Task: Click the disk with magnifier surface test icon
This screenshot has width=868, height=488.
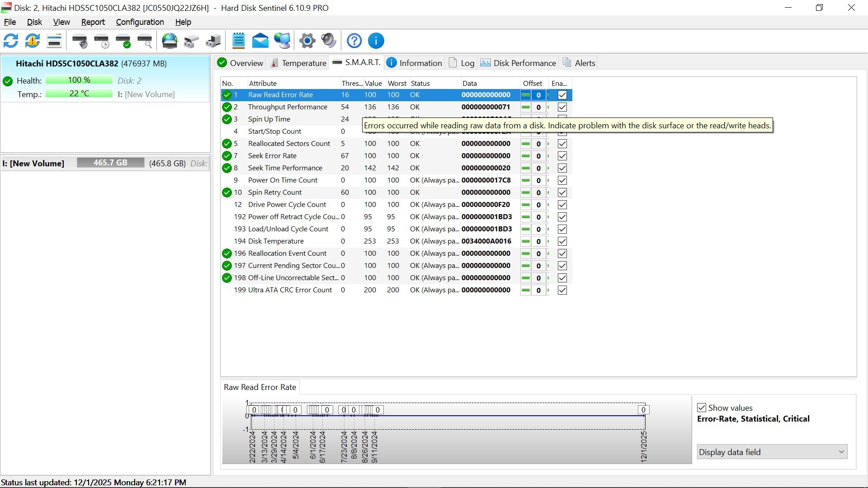Action: (145, 41)
